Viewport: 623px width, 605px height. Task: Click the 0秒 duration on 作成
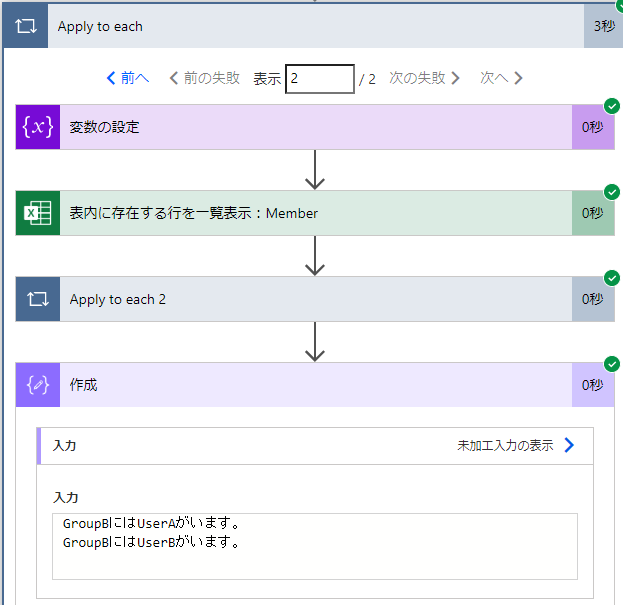pyautogui.click(x=592, y=385)
